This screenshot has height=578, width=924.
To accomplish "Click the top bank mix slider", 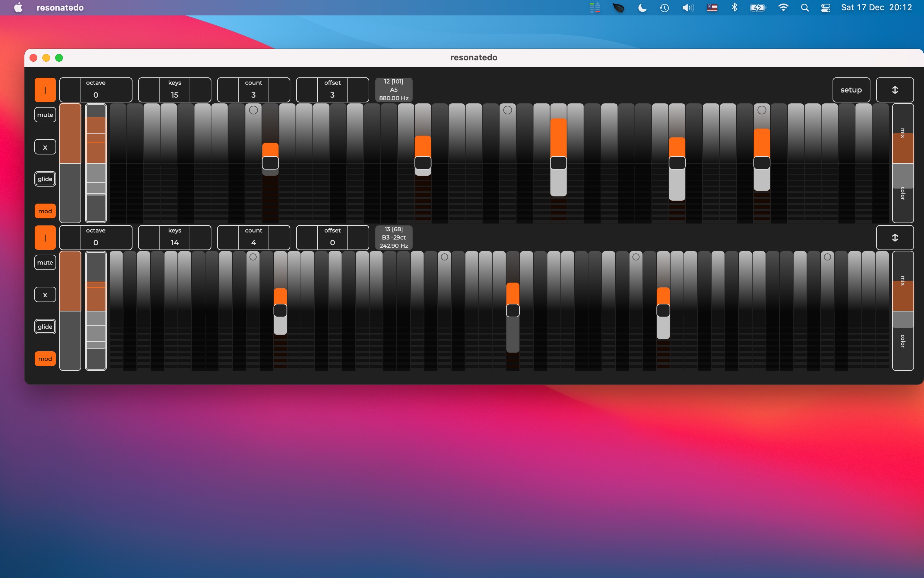I will pyautogui.click(x=903, y=133).
